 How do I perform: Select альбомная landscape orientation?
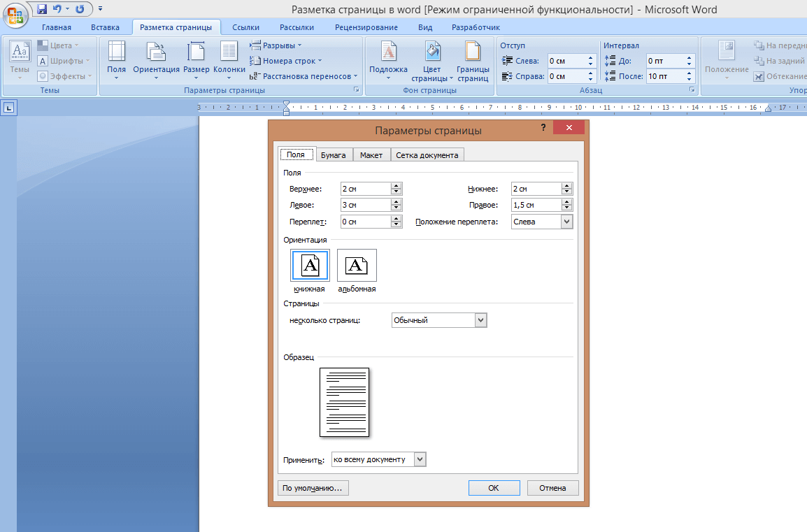(x=357, y=266)
